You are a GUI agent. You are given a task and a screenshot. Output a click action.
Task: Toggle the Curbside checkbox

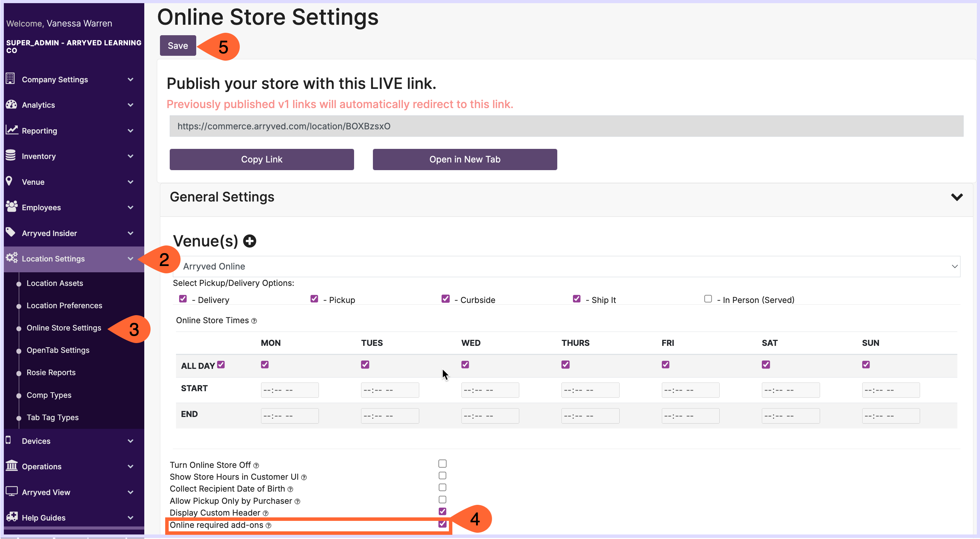(x=445, y=299)
